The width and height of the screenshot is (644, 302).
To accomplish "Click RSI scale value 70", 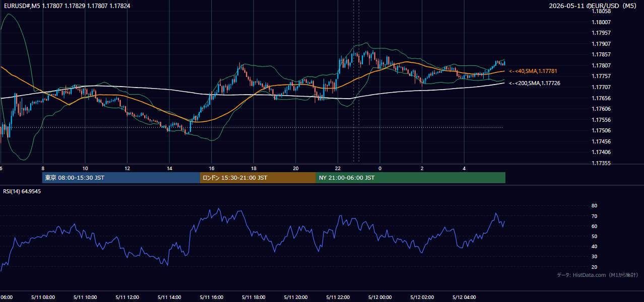I will point(594,216).
